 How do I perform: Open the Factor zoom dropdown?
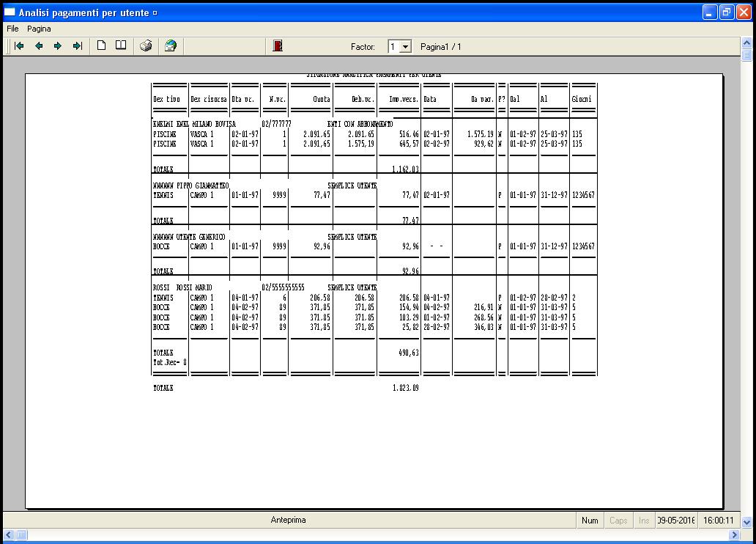[x=406, y=47]
